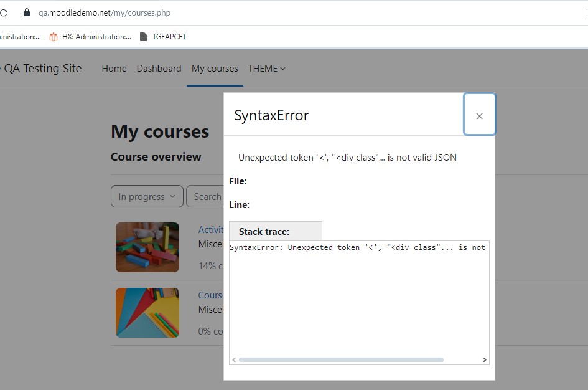Screen dimensions: 588x390
Task: Click the error message 'is not valid JSON'
Action: (422, 157)
